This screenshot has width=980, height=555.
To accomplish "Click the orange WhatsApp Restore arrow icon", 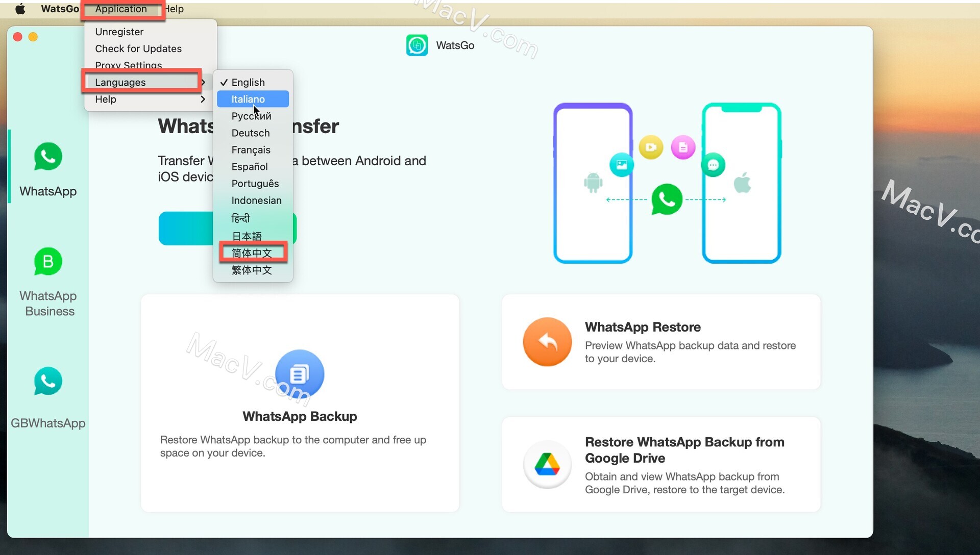I will [547, 342].
